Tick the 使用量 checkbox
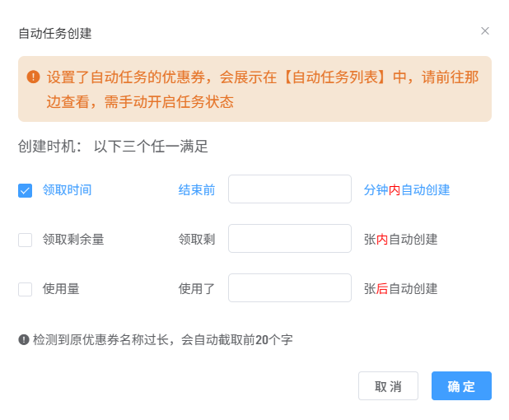Image resolution: width=509 pixels, height=420 pixels. click(x=25, y=289)
